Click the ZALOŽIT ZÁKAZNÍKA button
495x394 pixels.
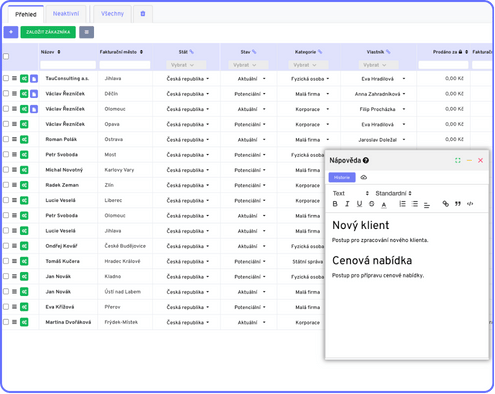coord(48,32)
